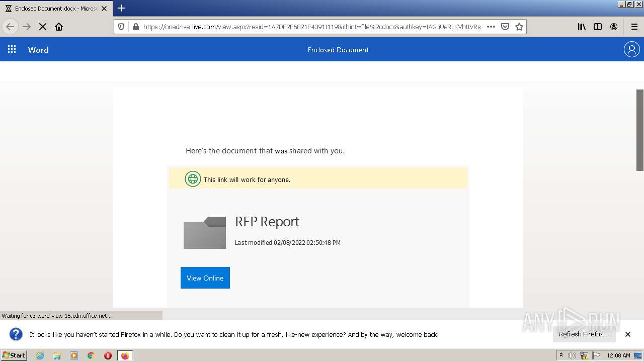The height and width of the screenshot is (362, 644).
Task: Click the View Online button
Action: pos(205,278)
